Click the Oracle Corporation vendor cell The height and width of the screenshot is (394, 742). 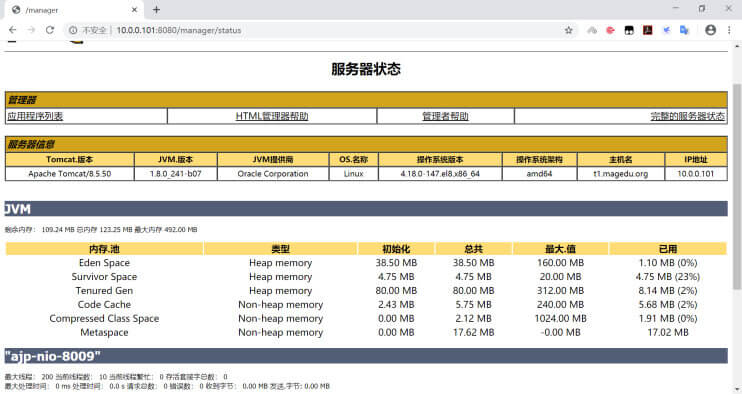point(273,174)
